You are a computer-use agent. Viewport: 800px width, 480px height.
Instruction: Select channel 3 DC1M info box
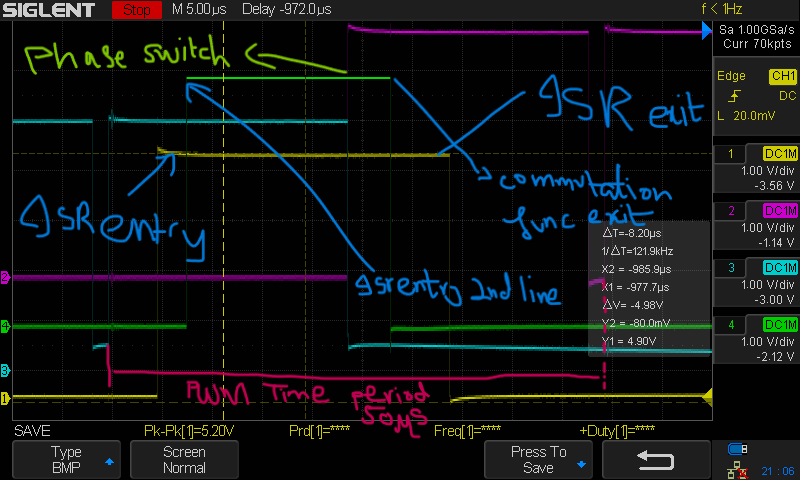pos(756,284)
